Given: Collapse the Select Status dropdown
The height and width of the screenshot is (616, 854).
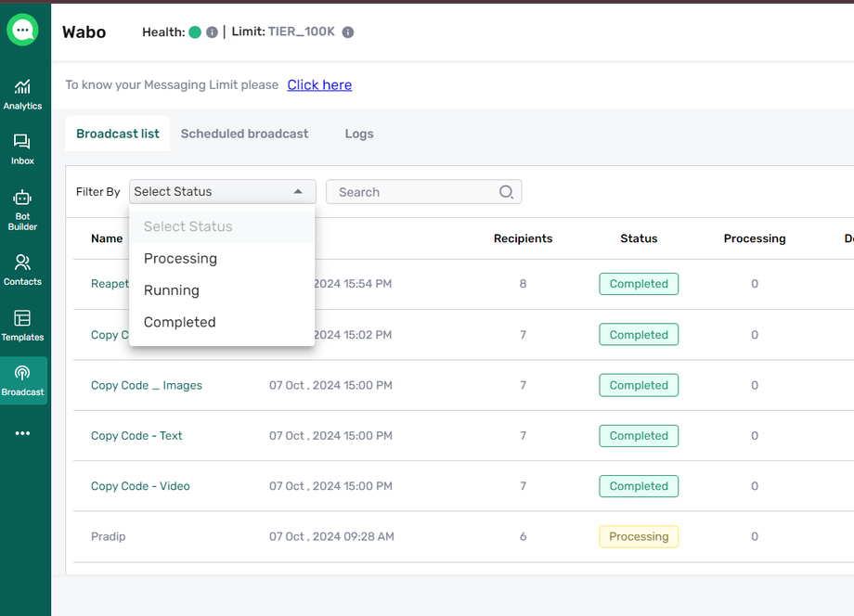Looking at the screenshot, I should [x=298, y=192].
